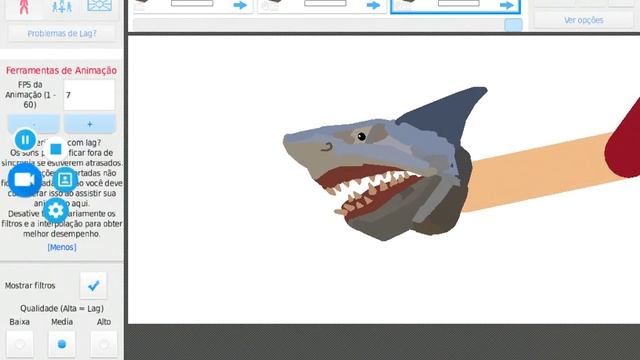Toggle the Mostrar filtros checkbox
This screenshot has width=640, height=360.
93,285
